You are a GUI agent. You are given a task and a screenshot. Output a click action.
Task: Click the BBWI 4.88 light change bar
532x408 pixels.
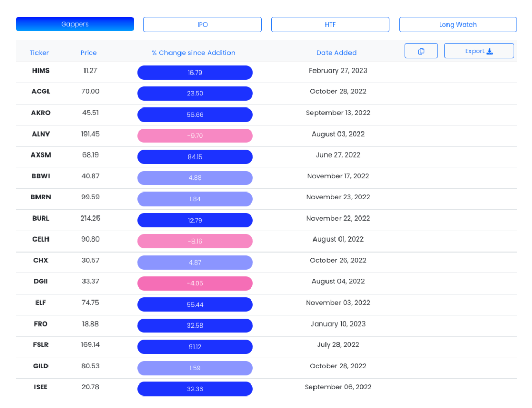[x=195, y=178]
